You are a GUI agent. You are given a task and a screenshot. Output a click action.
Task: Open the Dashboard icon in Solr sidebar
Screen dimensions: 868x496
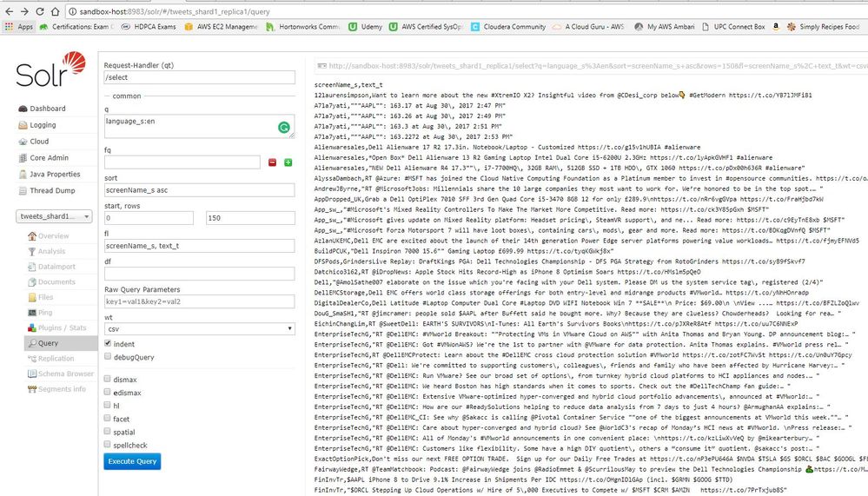pos(23,109)
